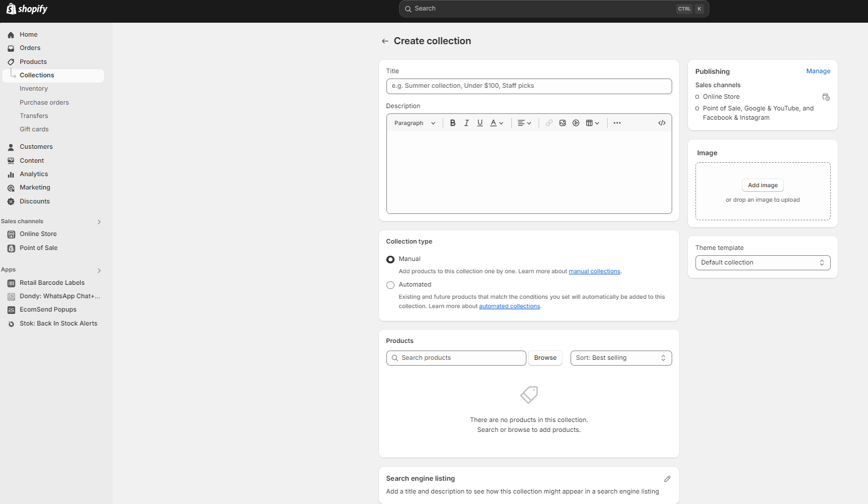
Task: Click the Marketing target icon
Action: (10, 188)
